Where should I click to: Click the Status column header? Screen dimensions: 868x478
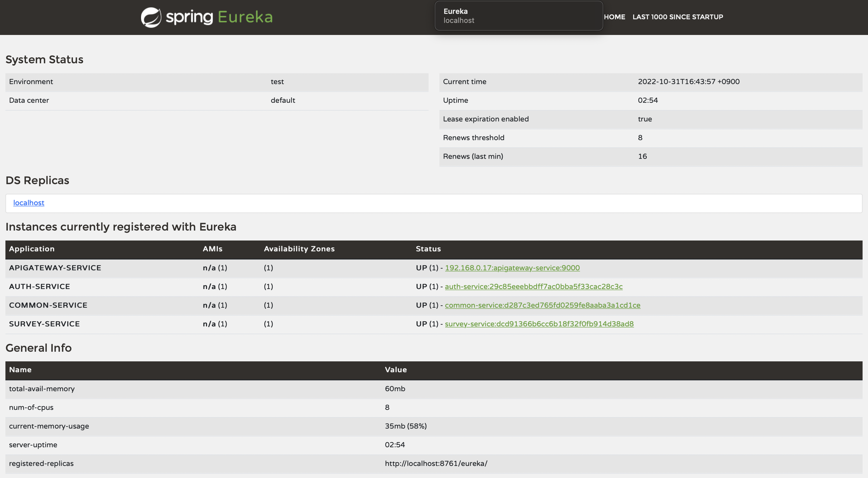pyautogui.click(x=428, y=249)
